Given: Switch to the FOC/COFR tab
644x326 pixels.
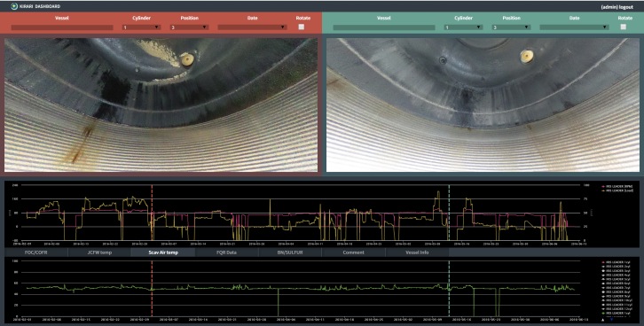Looking at the screenshot, I should coord(36,252).
